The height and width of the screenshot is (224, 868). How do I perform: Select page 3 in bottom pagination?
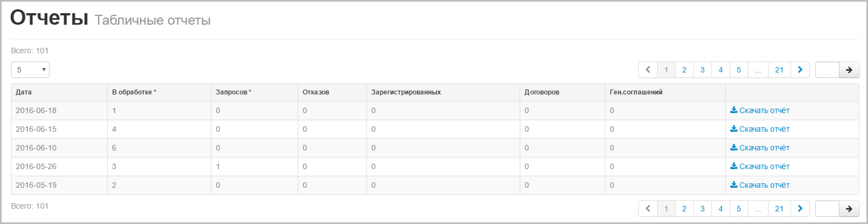[x=702, y=209]
